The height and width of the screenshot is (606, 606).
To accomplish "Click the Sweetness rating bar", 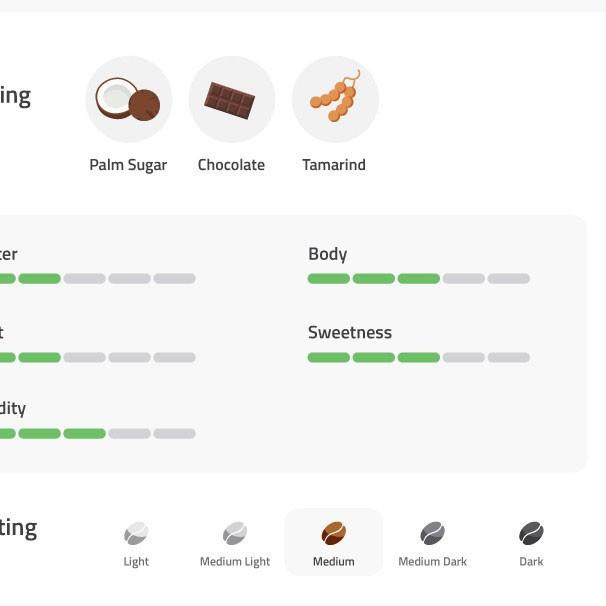I will click(418, 357).
